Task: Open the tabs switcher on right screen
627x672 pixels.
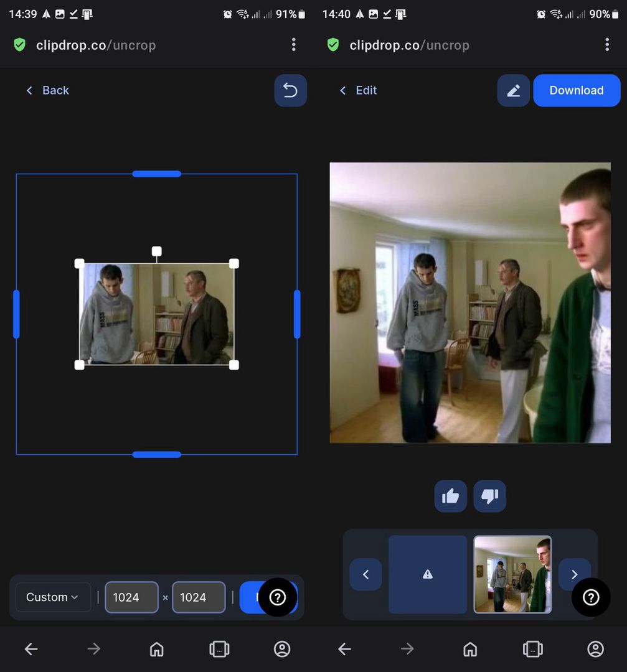Action: 533,649
